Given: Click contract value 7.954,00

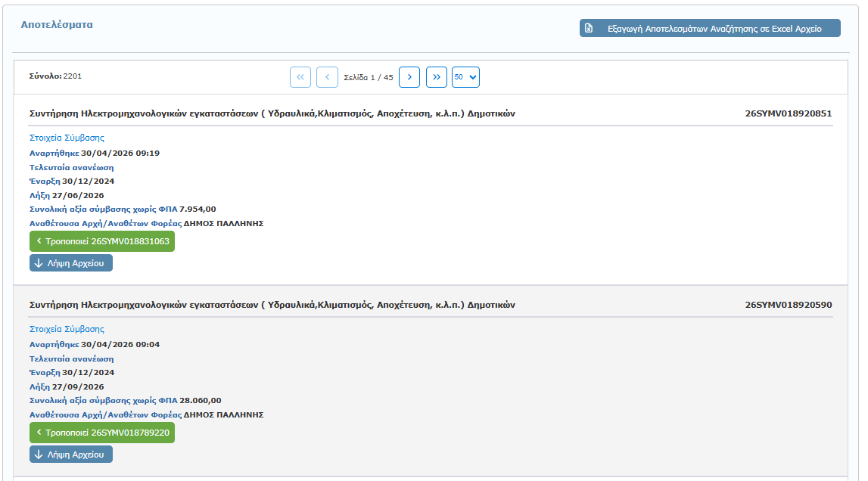Looking at the screenshot, I should tap(198, 209).
